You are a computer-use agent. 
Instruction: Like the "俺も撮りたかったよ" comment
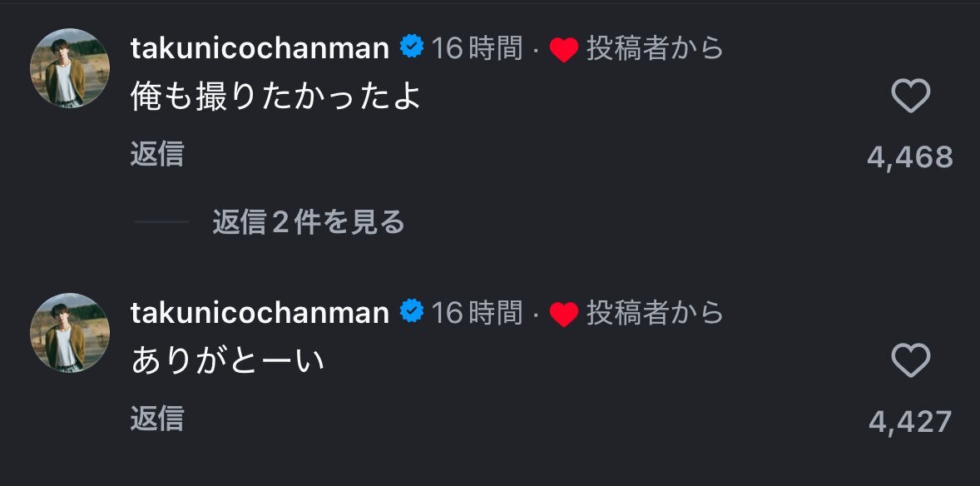tap(910, 97)
